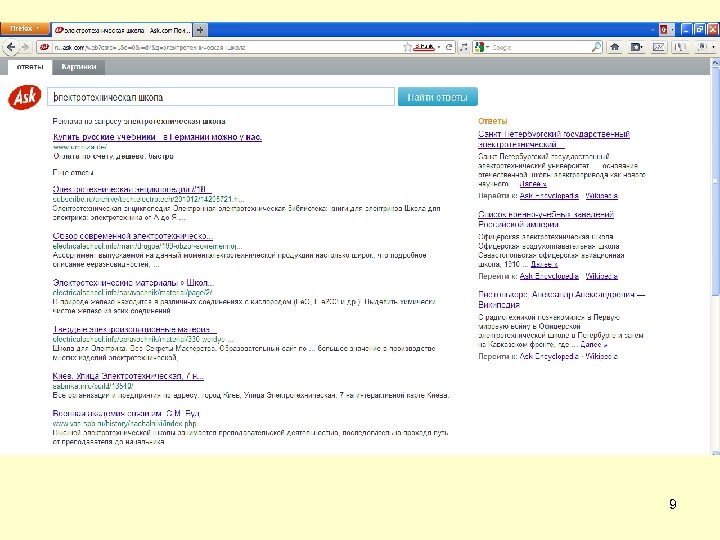Image resolution: width=720 pixels, height=540 pixels.
Task: Go forward with the forward arrow
Action: [25, 47]
